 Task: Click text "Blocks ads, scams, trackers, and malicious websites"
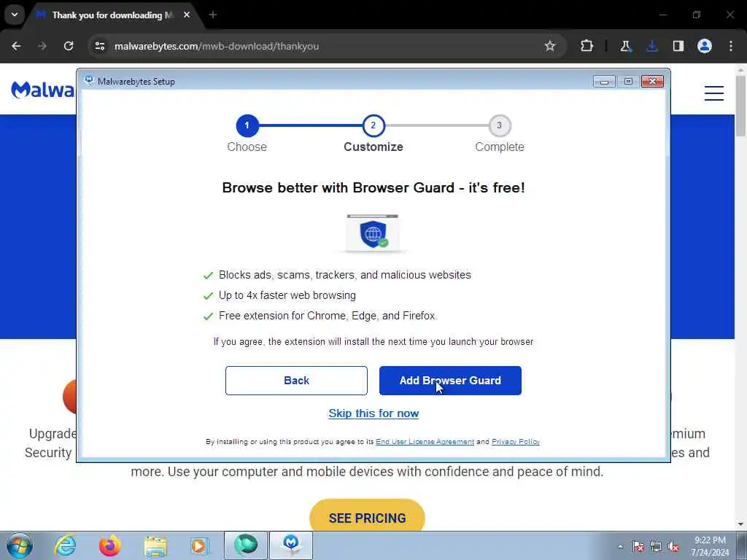(345, 275)
